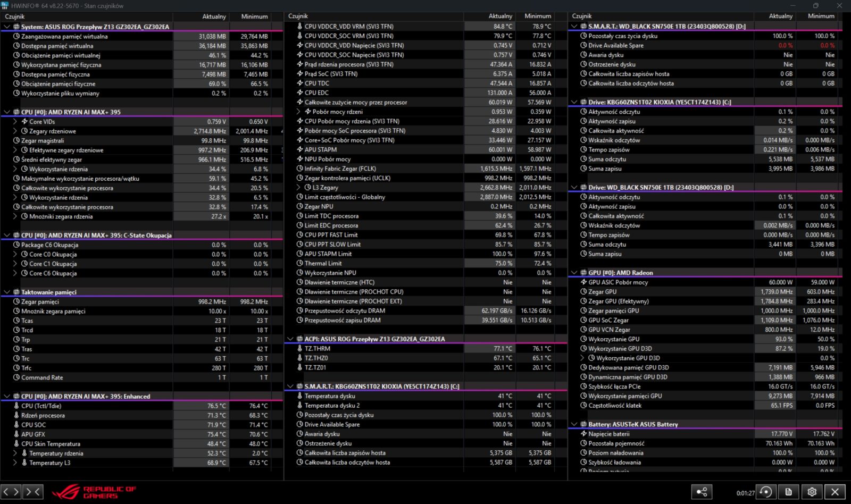Open sensor settings with the gear icon

point(812,492)
